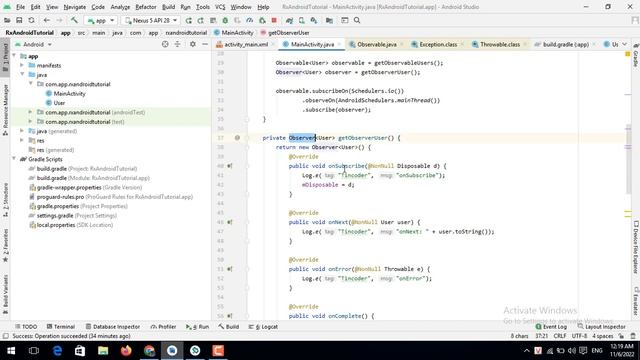
Task: Click the Windows Start button
Action: tap(11, 351)
